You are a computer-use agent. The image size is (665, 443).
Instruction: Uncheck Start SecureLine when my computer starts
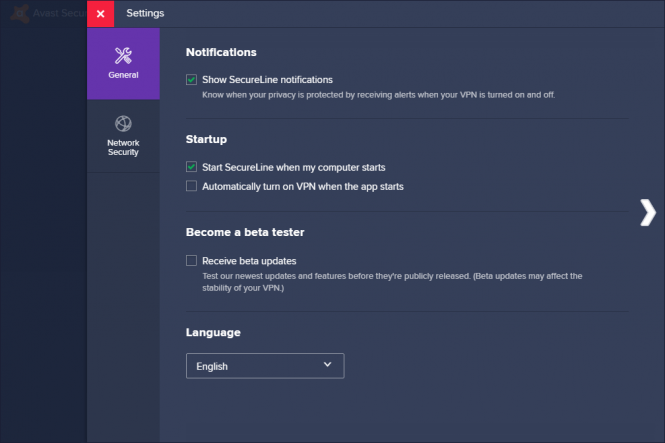[191, 167]
